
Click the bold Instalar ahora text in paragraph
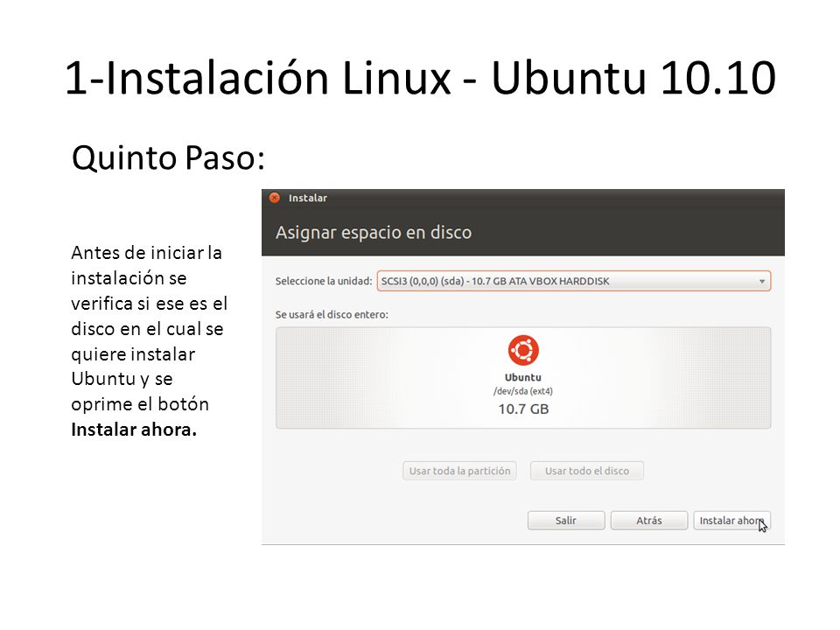(134, 430)
